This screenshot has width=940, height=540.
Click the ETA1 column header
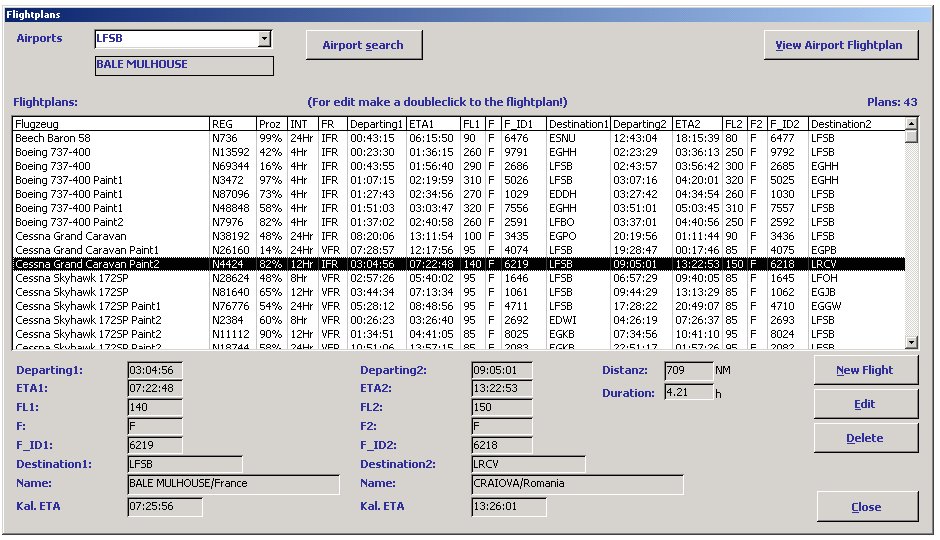(x=433, y=124)
